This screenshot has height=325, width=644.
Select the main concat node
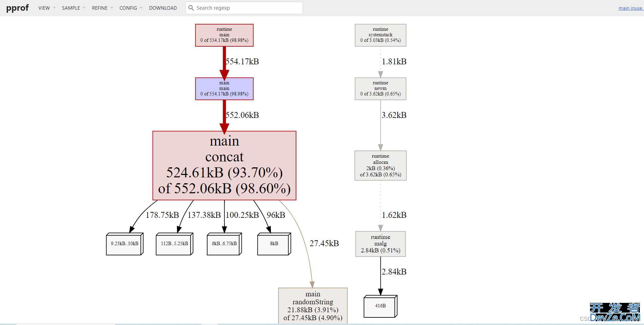coord(224,166)
